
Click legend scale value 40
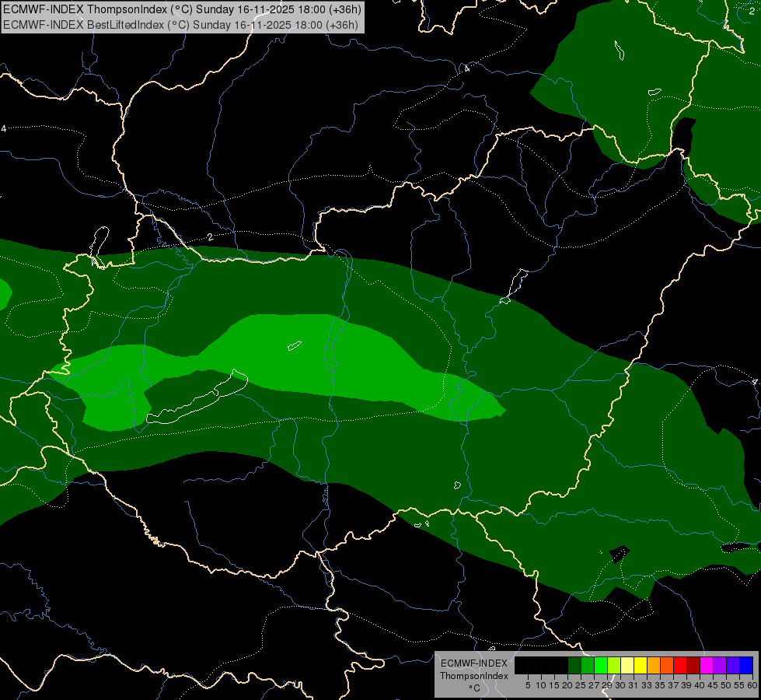tap(700, 685)
